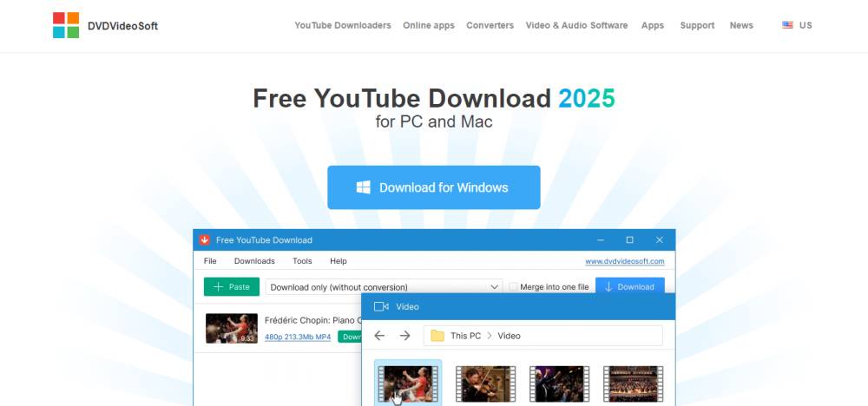Open the Help menu in app window
868x406 pixels.
pos(339,261)
